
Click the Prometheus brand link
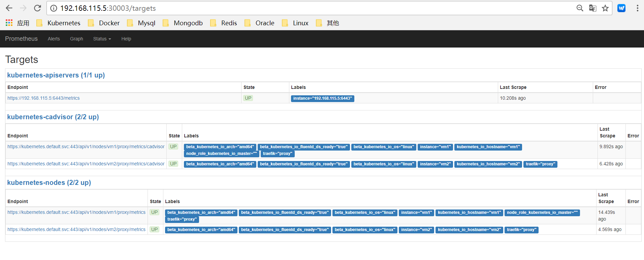pos(21,39)
